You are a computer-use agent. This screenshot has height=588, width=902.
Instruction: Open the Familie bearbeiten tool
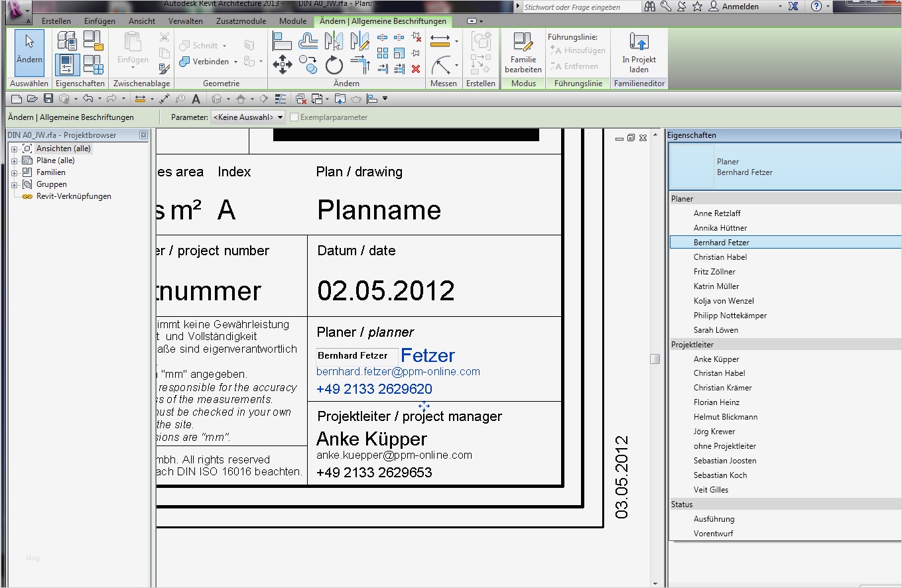click(523, 52)
